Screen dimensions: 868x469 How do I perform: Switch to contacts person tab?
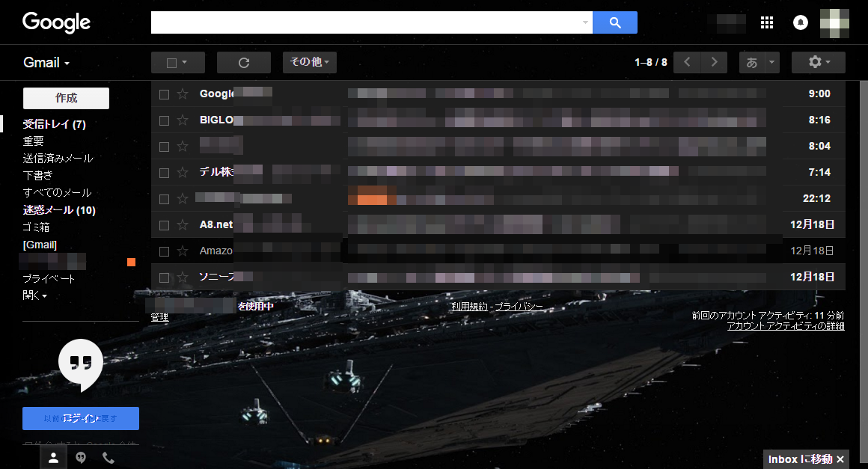pos(54,458)
